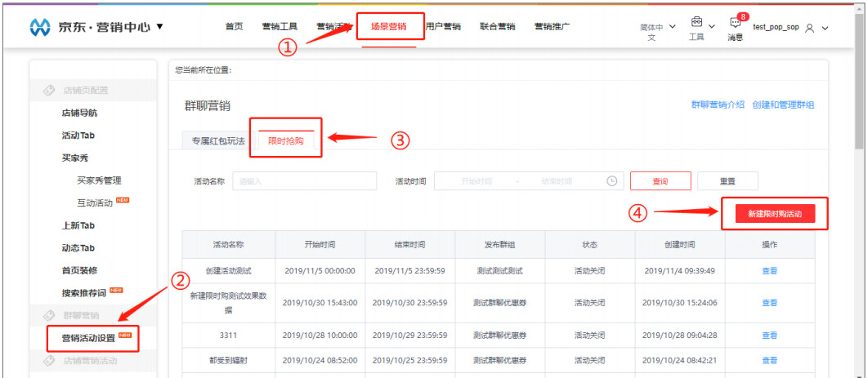Open the 工具 toolbox icon
The image size is (868, 378).
[x=696, y=21]
